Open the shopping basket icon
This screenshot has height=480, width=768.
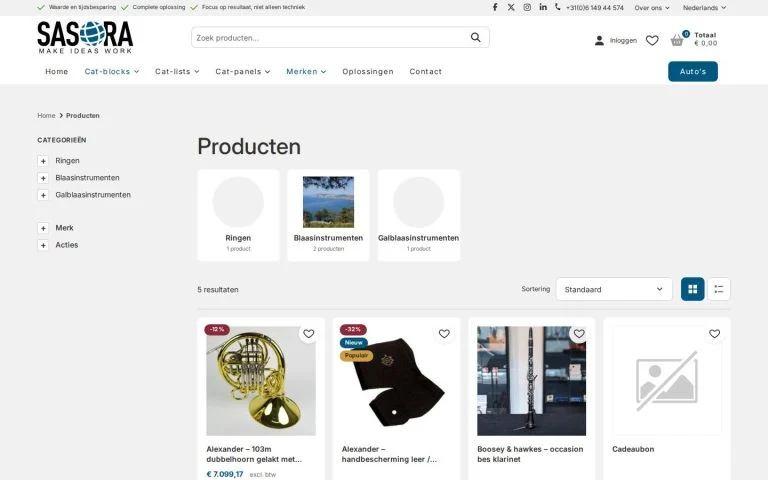tap(677, 40)
